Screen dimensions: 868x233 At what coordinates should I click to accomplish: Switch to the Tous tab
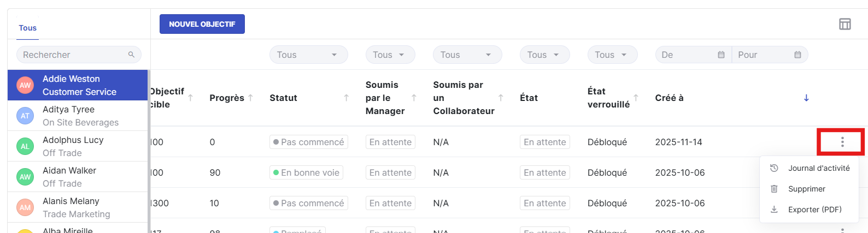[x=28, y=28]
